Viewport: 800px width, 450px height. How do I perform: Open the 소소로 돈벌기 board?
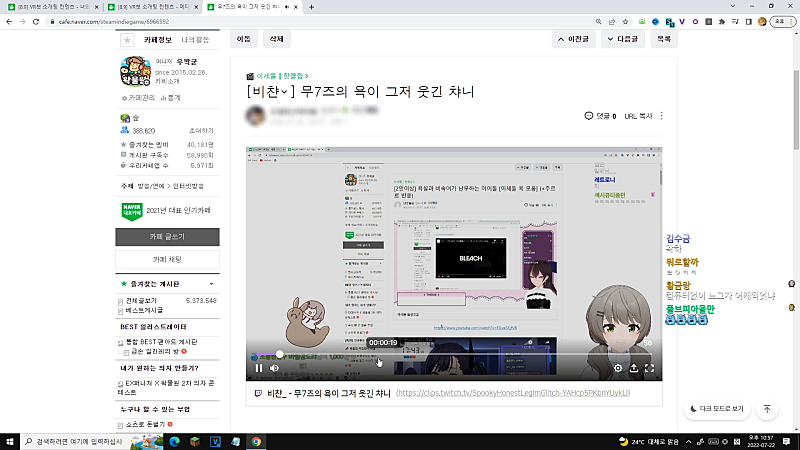(145, 424)
